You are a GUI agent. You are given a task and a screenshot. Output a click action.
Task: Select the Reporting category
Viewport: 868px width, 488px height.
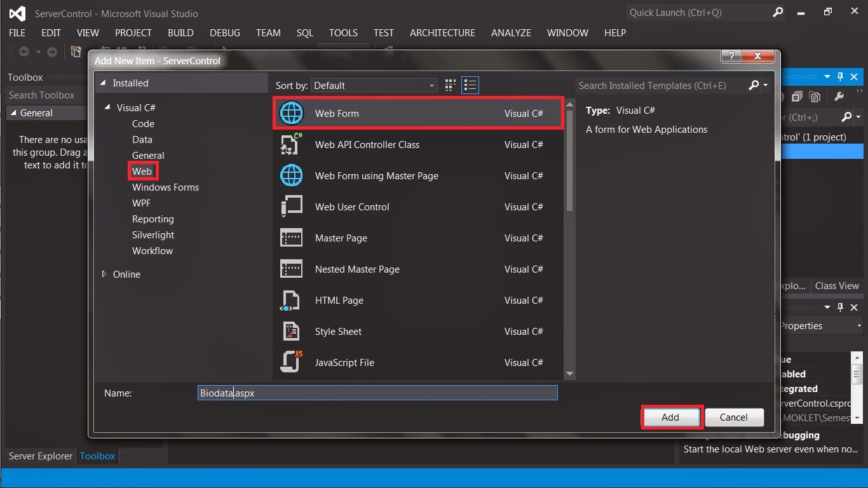(x=153, y=219)
